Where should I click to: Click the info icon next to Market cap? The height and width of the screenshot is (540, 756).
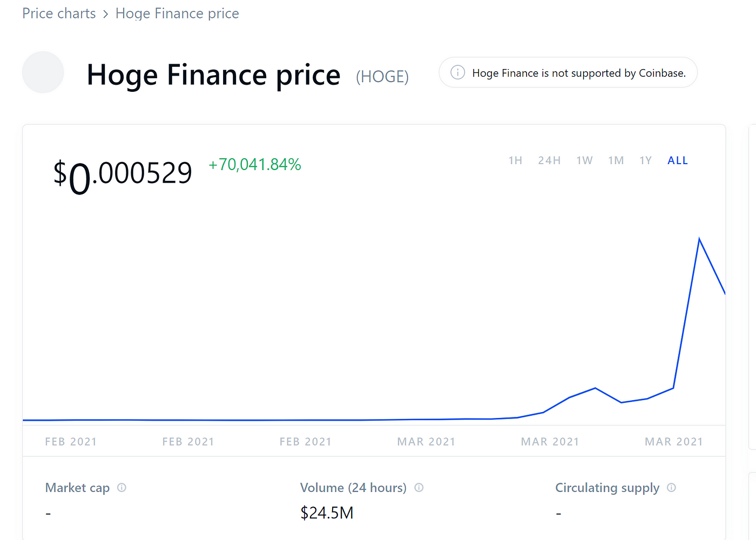(x=122, y=488)
